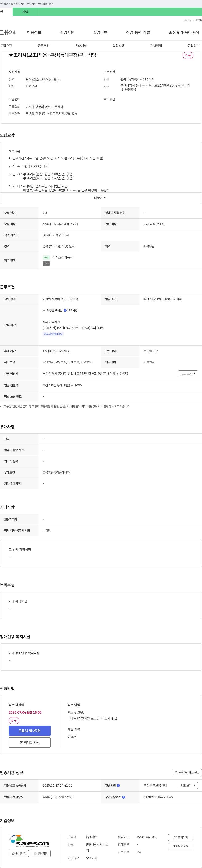Click the deadline text 2025.07.04 (금) 15:00
This screenshot has height=868, width=202.
point(25,712)
